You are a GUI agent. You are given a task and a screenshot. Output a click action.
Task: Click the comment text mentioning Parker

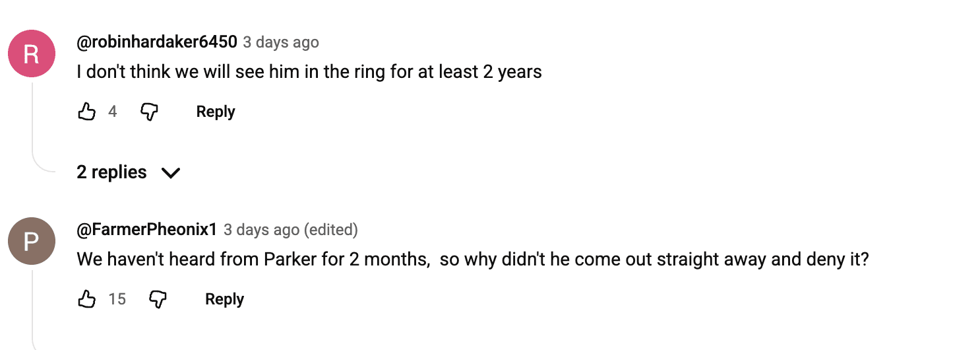click(x=473, y=260)
